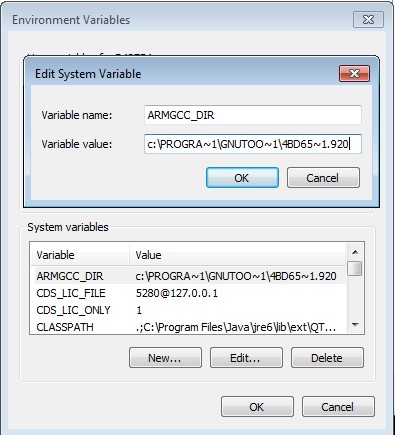The height and width of the screenshot is (435, 395).
Task: Select the CDS_LIC_FILE variable row
Action: click(188, 293)
